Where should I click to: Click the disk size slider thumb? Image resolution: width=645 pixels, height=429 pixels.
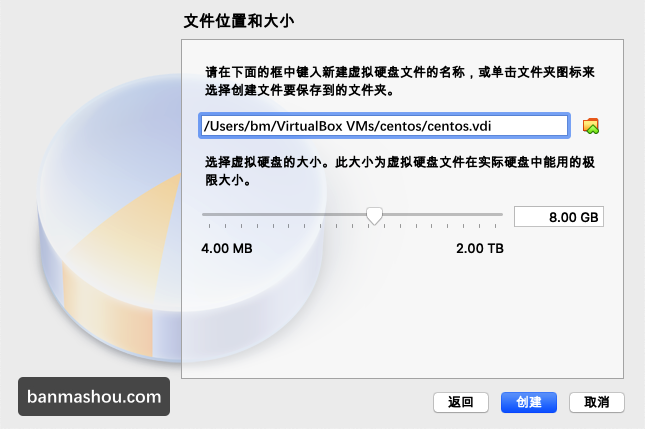pos(374,216)
